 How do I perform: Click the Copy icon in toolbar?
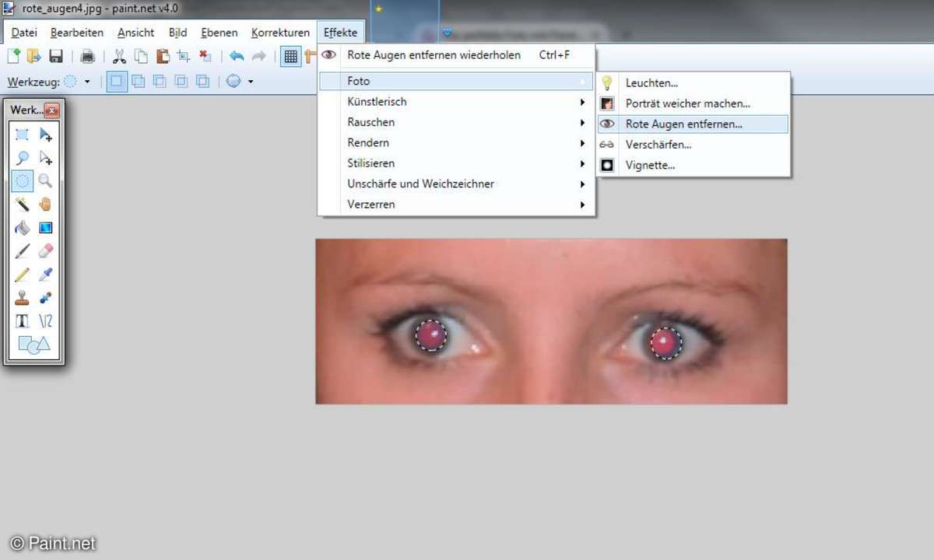141,56
